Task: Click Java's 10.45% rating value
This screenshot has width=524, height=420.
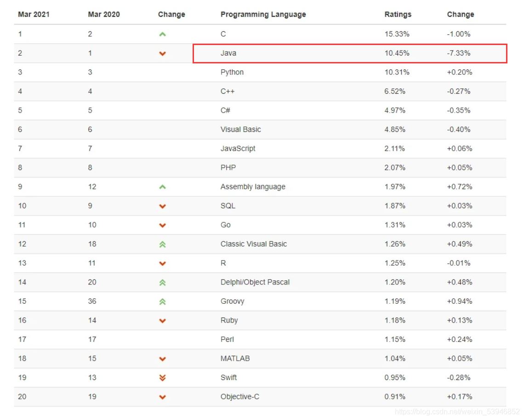Action: (x=397, y=53)
